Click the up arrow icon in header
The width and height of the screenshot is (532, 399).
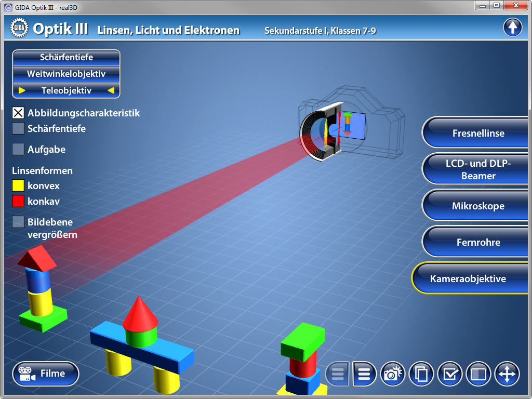point(512,28)
